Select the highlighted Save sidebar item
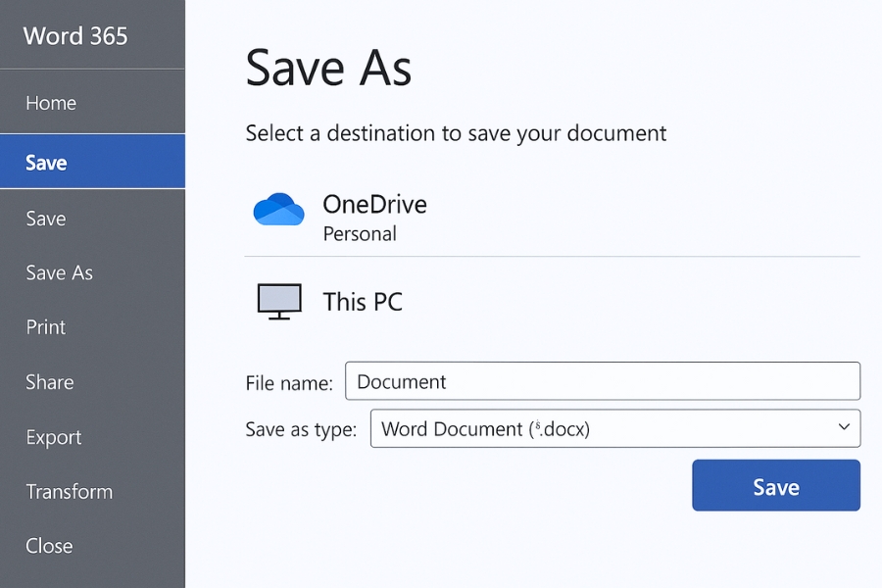This screenshot has height=588, width=882. [x=47, y=162]
